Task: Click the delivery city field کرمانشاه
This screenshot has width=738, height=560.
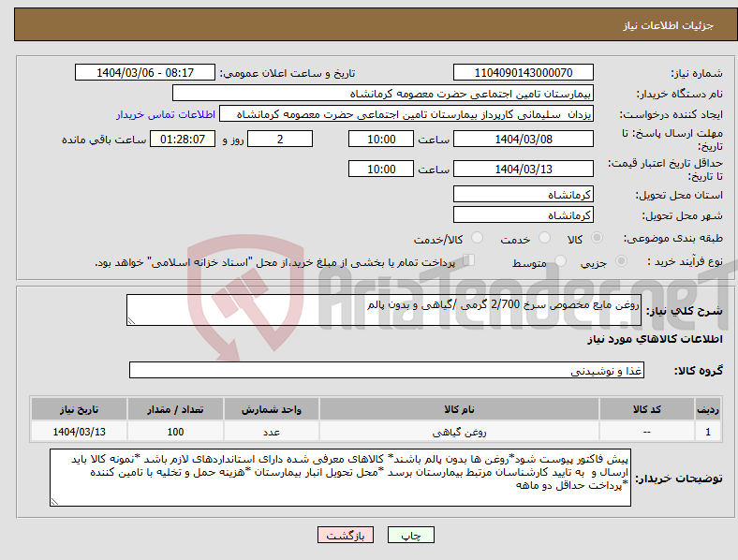Action: [523, 214]
